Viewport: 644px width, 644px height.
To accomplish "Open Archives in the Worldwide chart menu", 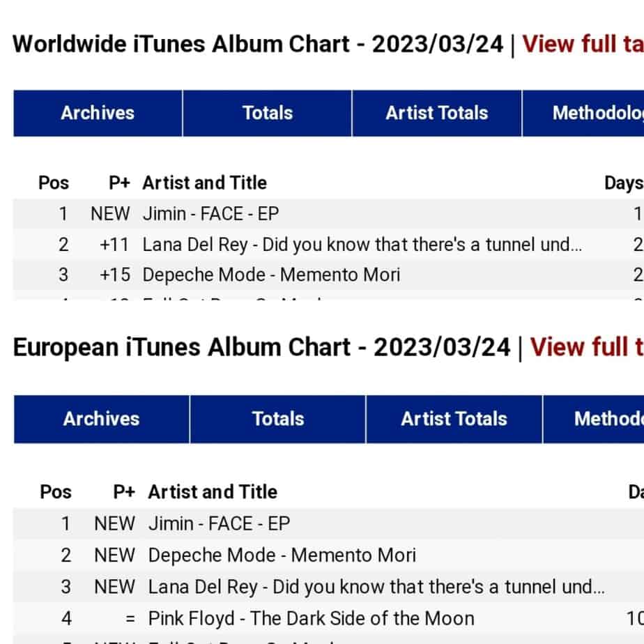I will pyautogui.click(x=98, y=113).
